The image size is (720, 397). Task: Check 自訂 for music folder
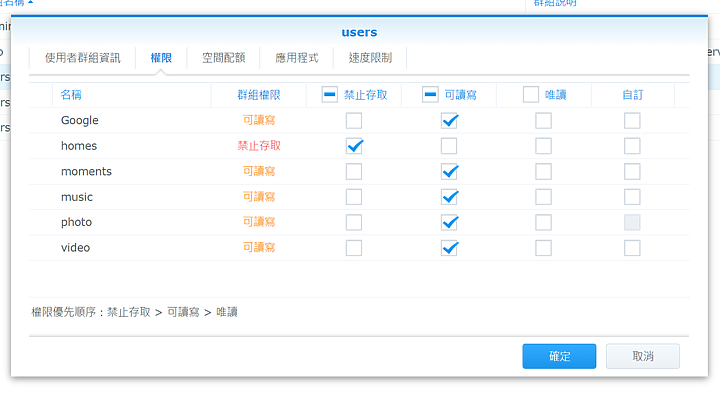632,197
